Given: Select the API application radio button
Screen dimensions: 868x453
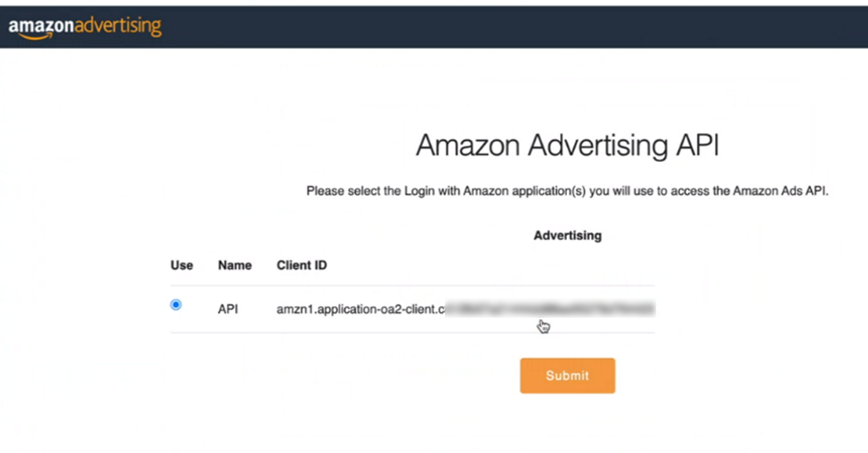Looking at the screenshot, I should tap(175, 305).
